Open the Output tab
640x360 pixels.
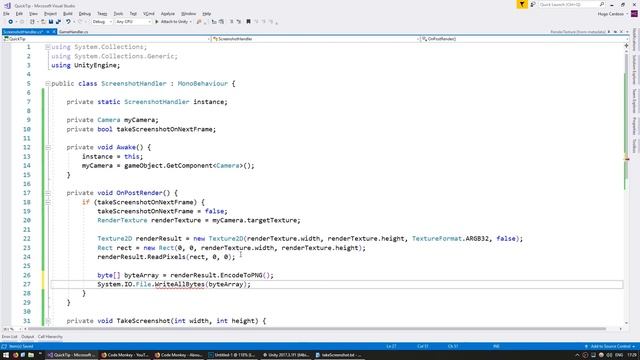(x=27, y=337)
